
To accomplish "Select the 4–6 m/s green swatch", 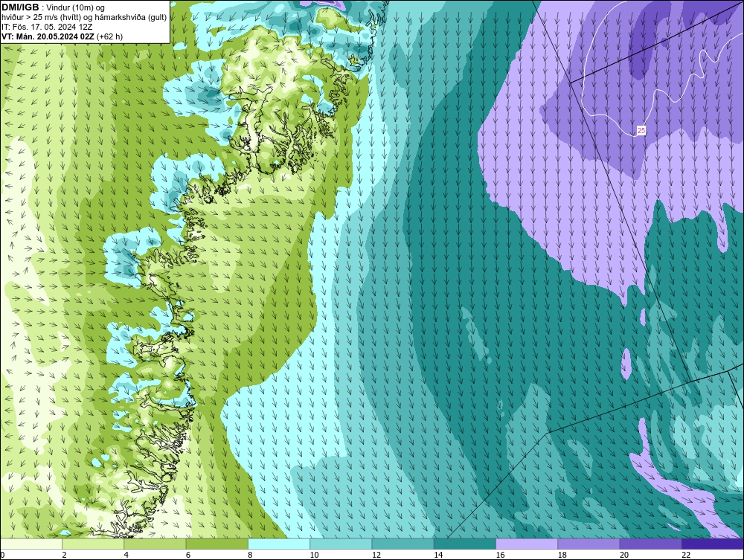I will point(155,544).
